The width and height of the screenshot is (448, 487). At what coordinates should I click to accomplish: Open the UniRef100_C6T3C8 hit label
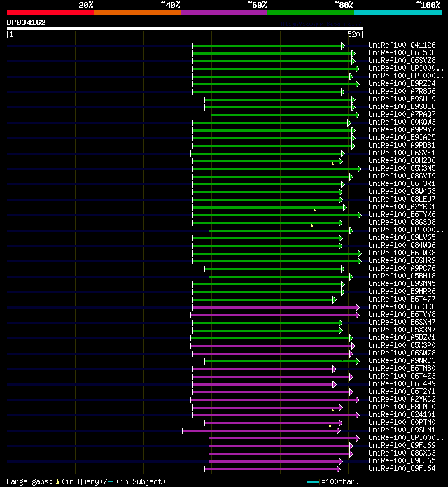pyautogui.click(x=402, y=307)
